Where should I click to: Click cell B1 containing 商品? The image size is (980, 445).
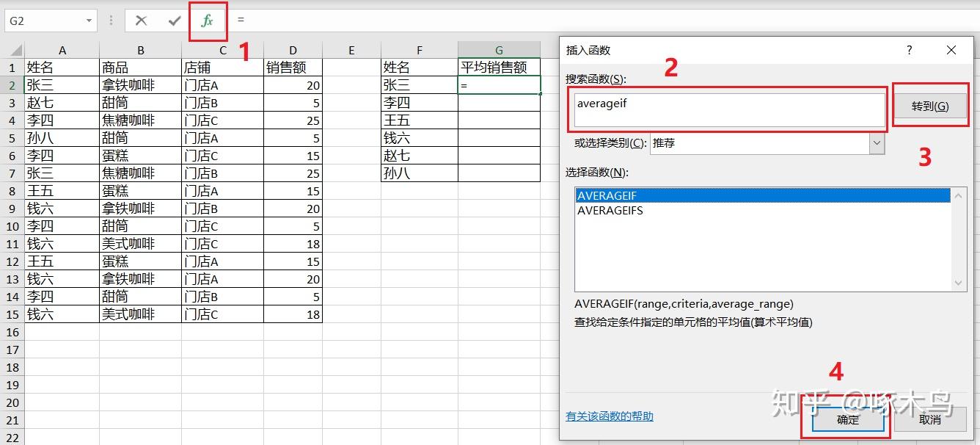coord(140,68)
